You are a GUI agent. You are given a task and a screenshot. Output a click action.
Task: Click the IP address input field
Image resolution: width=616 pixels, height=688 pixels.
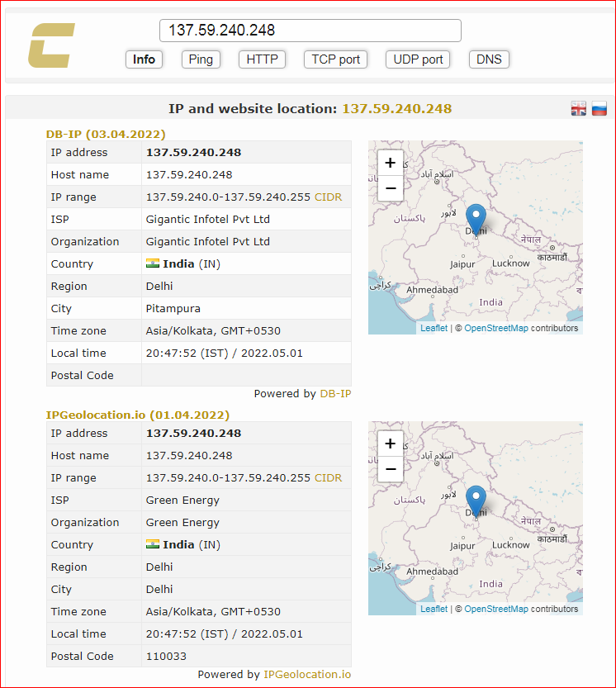[310, 31]
